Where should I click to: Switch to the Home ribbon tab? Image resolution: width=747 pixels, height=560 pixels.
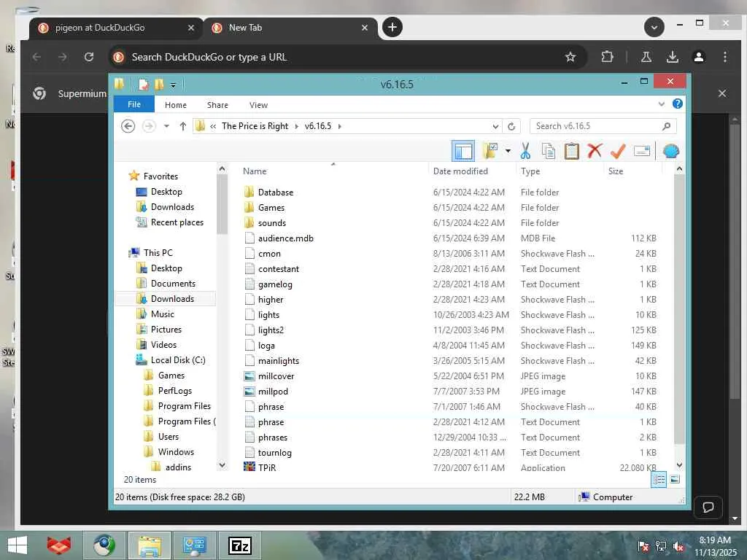click(175, 105)
